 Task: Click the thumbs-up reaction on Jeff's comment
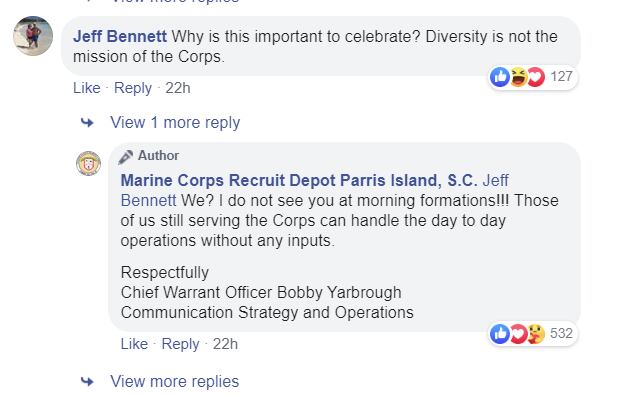pos(500,77)
